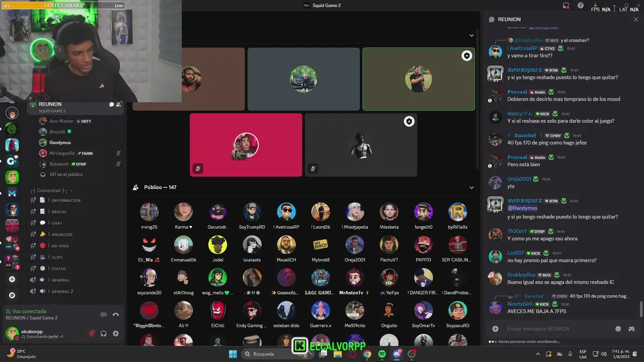Add a server with the plus icon

tap(12, 279)
